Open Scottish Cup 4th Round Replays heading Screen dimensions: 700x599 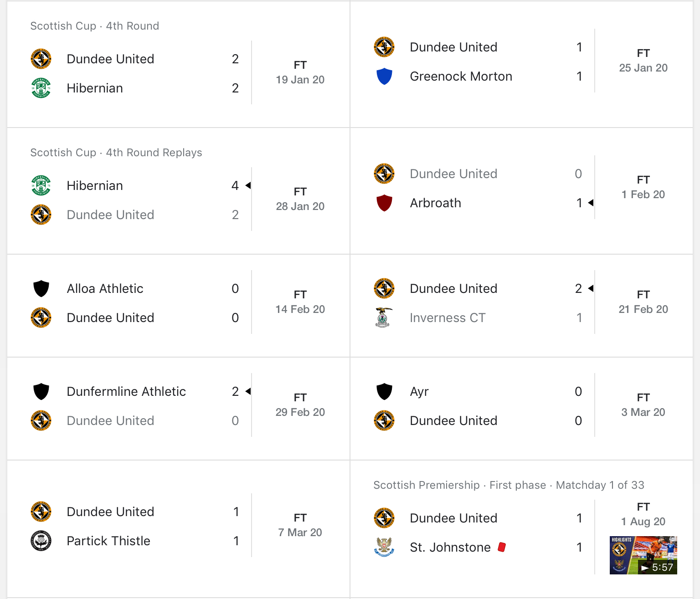point(116,153)
